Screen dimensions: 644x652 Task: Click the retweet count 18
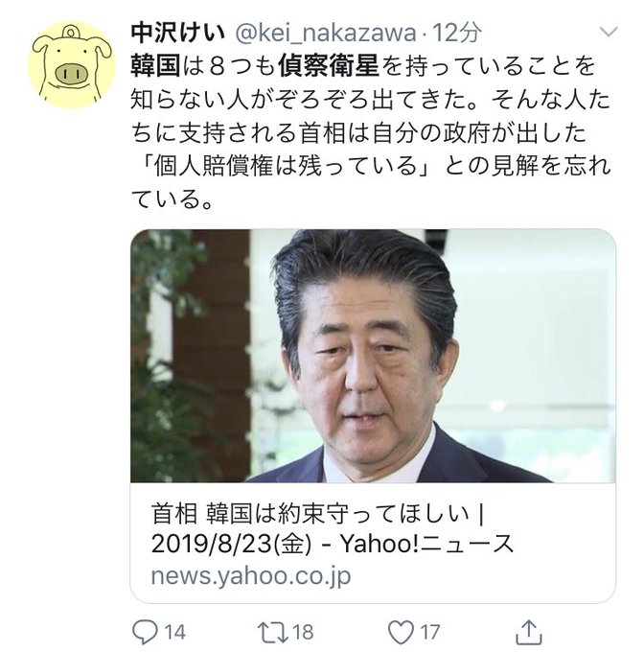click(x=303, y=633)
